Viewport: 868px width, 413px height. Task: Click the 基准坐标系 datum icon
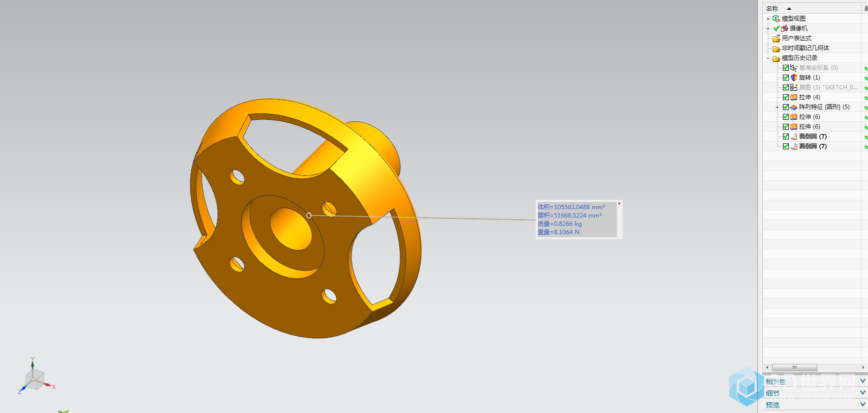[x=793, y=68]
